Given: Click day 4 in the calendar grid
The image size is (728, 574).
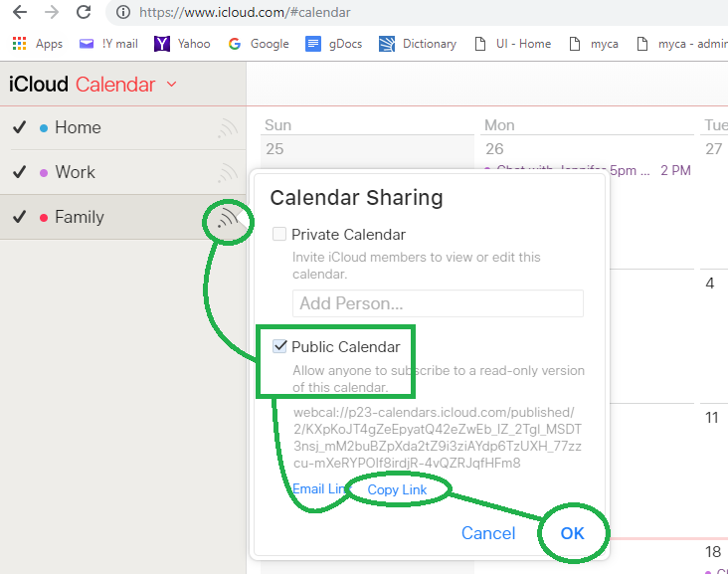Looking at the screenshot, I should tap(710, 284).
